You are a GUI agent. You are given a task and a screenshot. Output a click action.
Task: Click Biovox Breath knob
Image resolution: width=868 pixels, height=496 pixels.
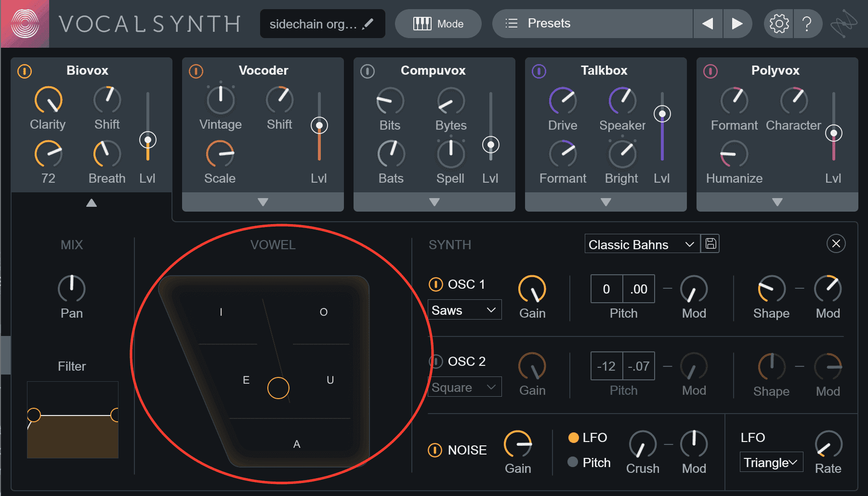point(107,154)
